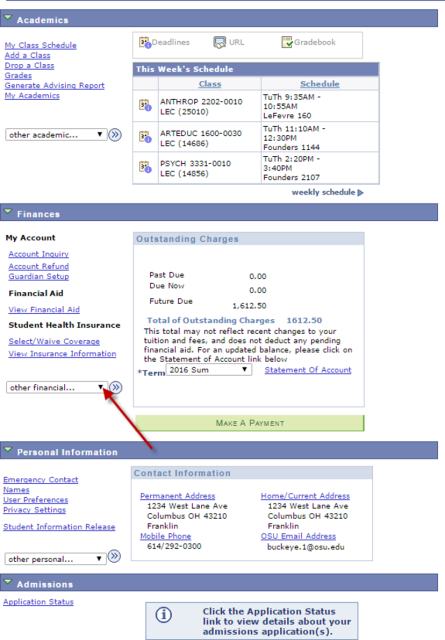The image size is (445, 640).
Task: Click the URL icon
Action: click(219, 42)
